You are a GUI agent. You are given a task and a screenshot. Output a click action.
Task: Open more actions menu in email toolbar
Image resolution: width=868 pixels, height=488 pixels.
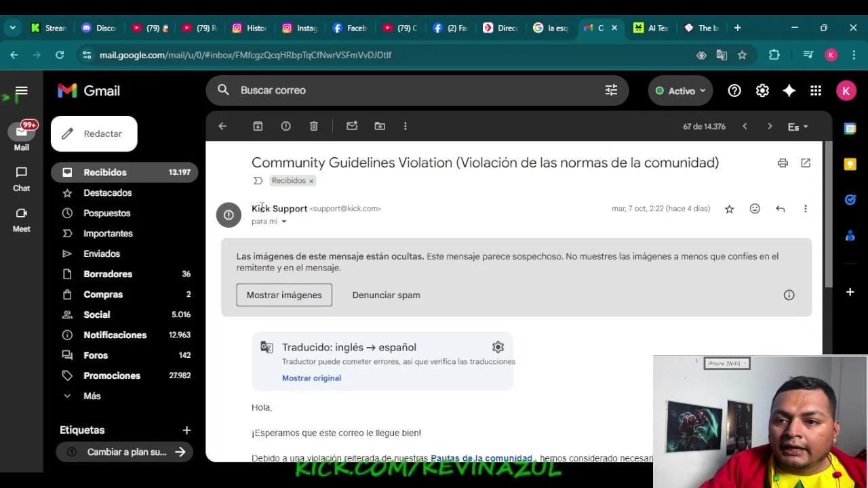[405, 126]
